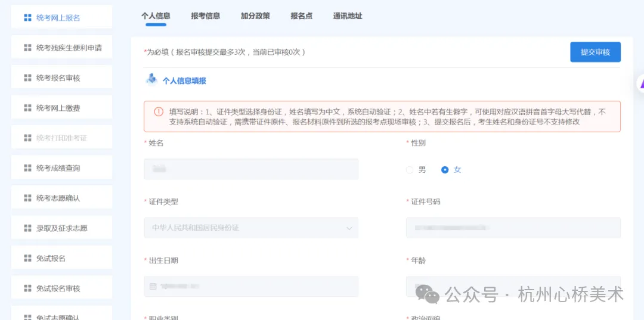Click grid icon beside 统考报名审核
The image size is (644, 320).
pos(27,78)
